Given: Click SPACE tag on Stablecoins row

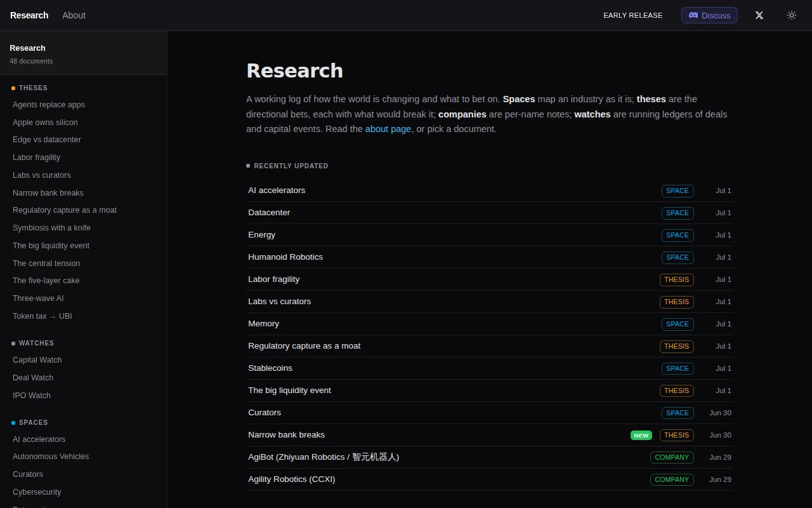Looking at the screenshot, I should [678, 368].
